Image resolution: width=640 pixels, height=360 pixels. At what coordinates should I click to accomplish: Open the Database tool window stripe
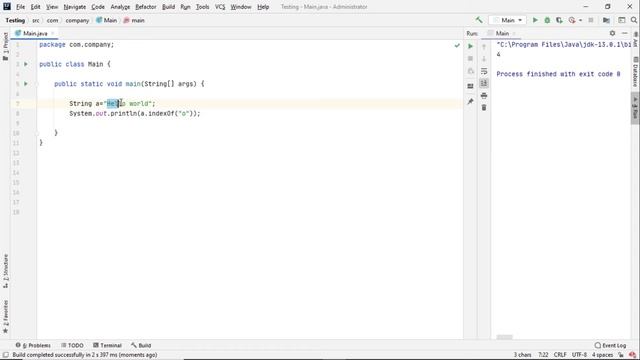click(636, 71)
